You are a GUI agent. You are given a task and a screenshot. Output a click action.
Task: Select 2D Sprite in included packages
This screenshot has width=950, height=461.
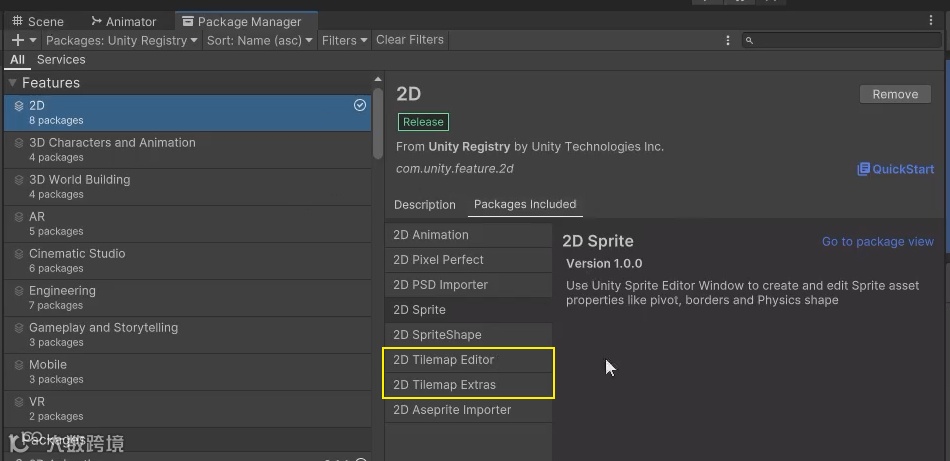(x=468, y=310)
